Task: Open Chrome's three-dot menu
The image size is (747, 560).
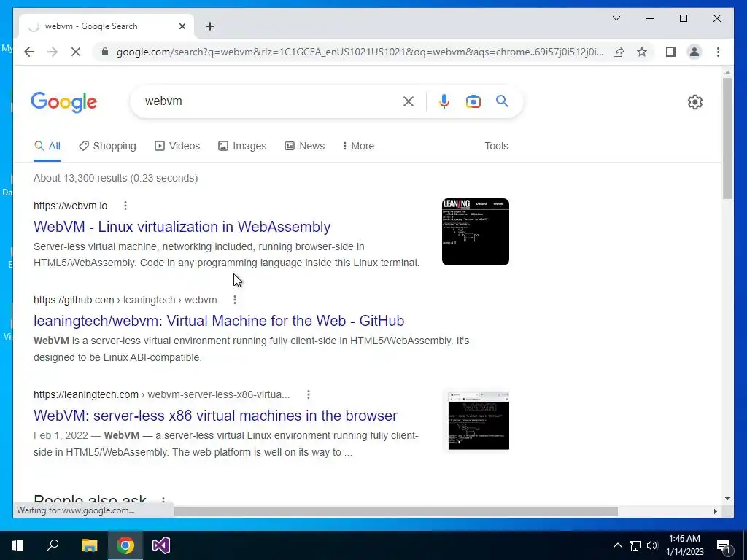Action: click(x=718, y=52)
